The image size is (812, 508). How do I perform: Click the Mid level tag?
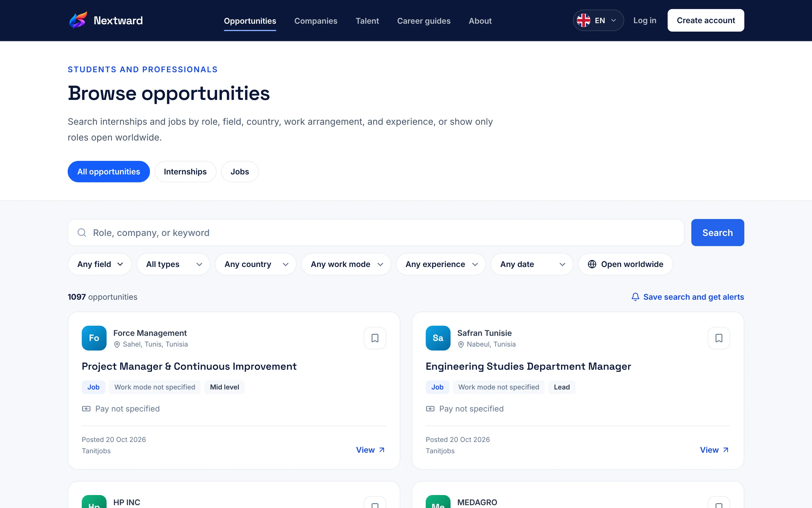point(224,387)
